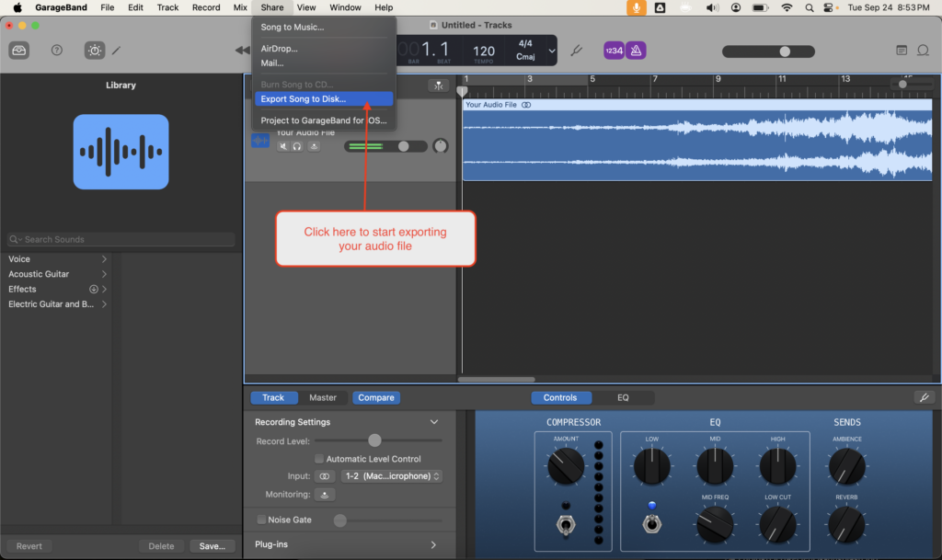
Task: Flip the EQ on/off switch
Action: click(652, 524)
